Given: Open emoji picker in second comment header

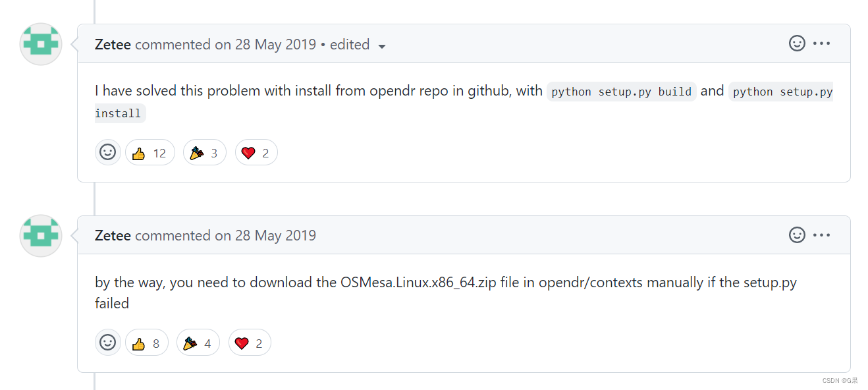Looking at the screenshot, I should tap(797, 235).
